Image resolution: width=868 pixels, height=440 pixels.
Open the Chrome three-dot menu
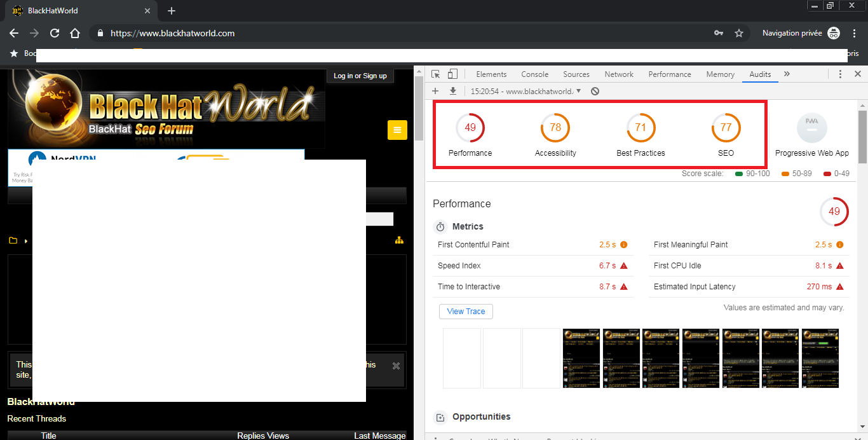click(853, 33)
